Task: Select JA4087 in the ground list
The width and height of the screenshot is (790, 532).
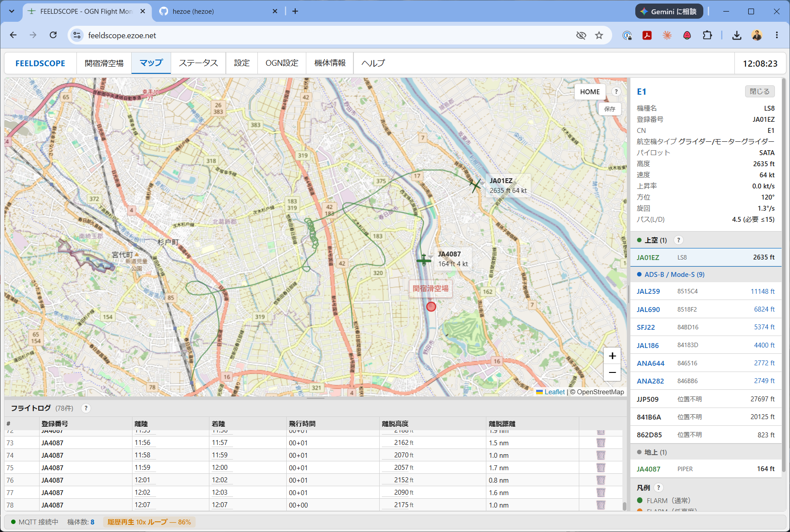Action: 706,469
